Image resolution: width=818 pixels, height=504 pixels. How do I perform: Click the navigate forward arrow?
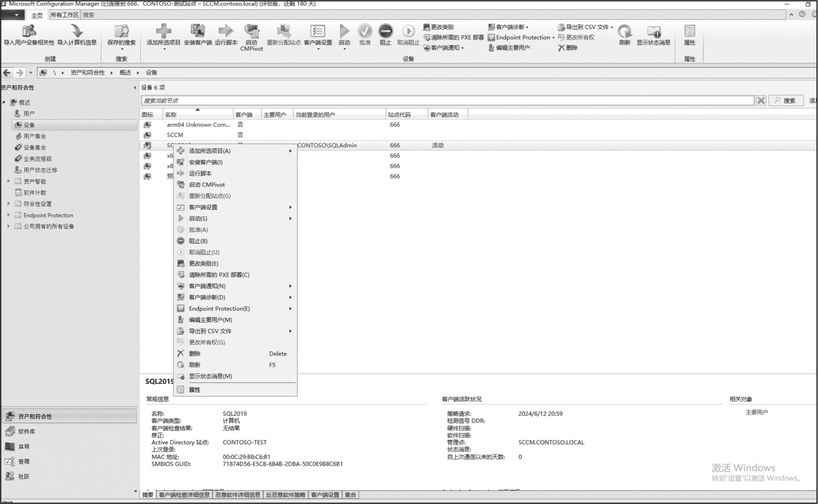click(x=19, y=73)
